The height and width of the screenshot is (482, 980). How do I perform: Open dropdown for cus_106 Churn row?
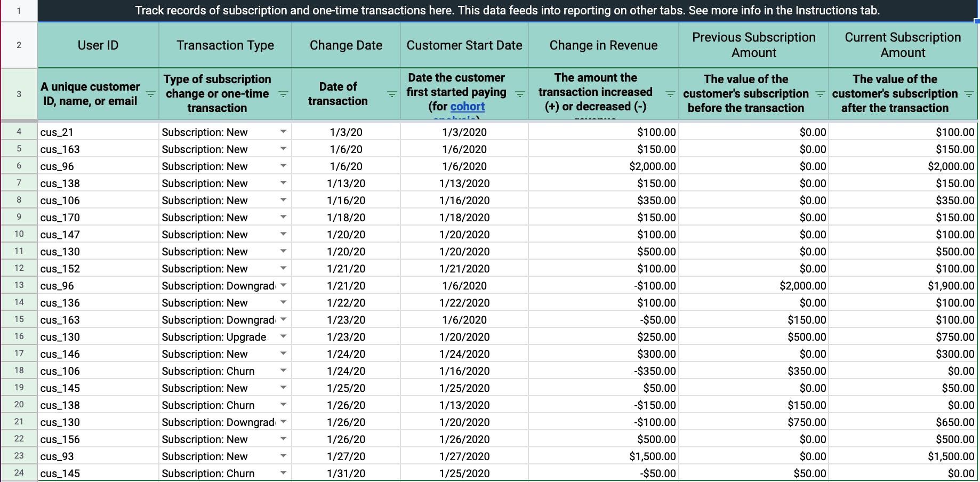tap(283, 371)
